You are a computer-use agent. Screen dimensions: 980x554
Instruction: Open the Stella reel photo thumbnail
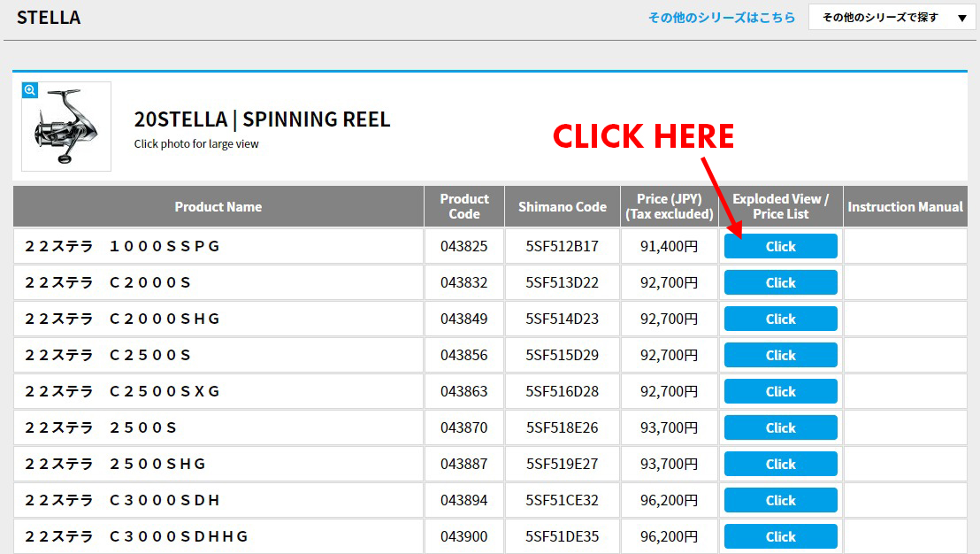pyautogui.click(x=66, y=127)
